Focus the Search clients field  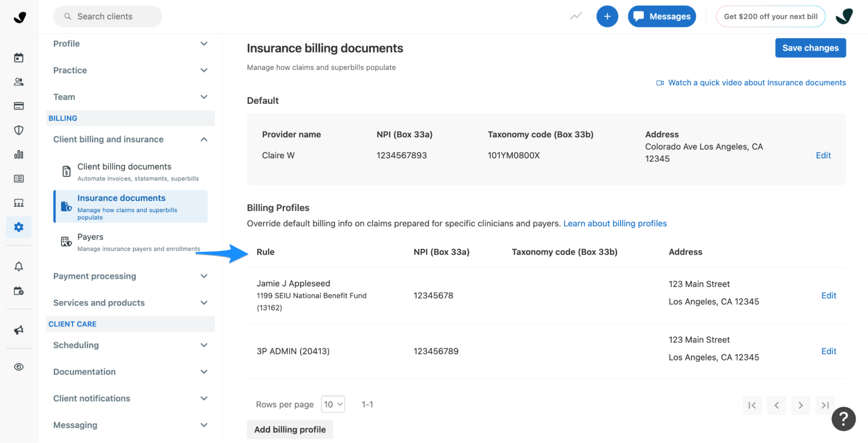tap(108, 17)
